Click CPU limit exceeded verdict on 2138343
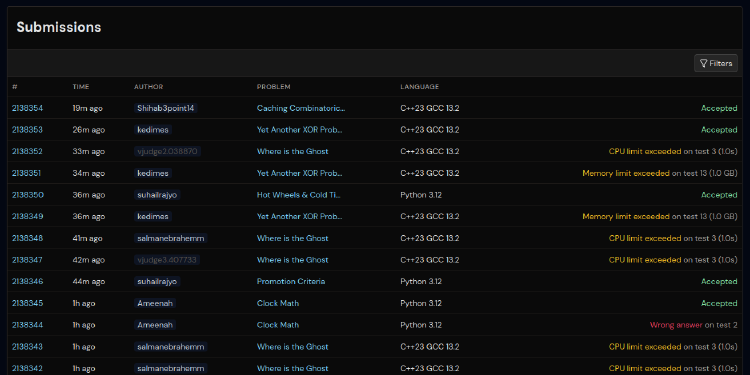 645,346
